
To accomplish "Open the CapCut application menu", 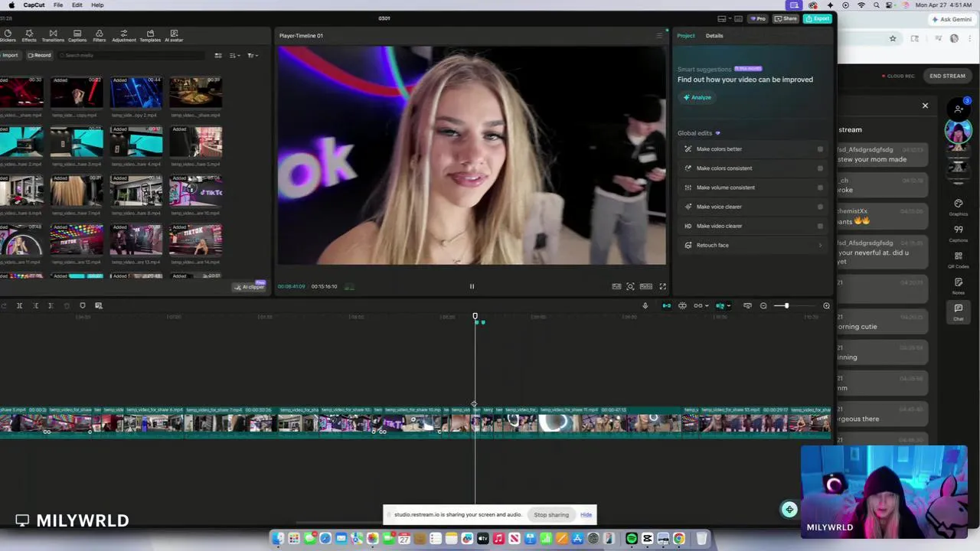I will 34,5.
